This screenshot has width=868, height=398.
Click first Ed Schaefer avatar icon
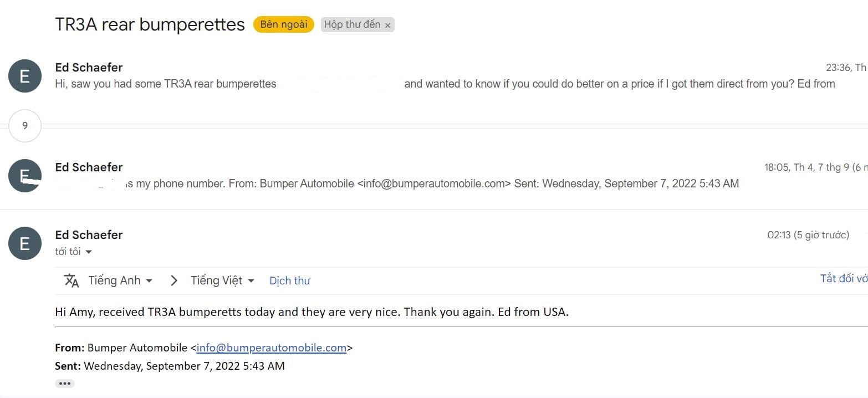pyautogui.click(x=25, y=76)
